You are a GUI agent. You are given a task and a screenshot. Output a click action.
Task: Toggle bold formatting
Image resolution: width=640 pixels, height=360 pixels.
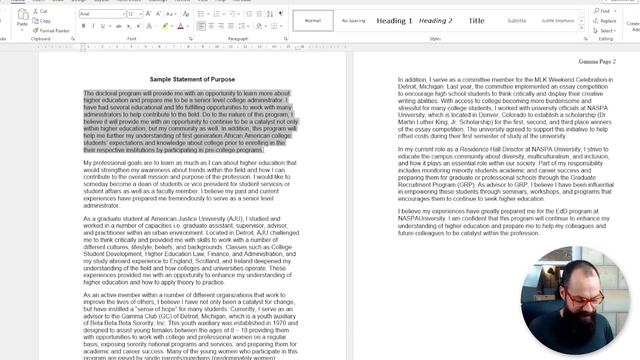84,27
